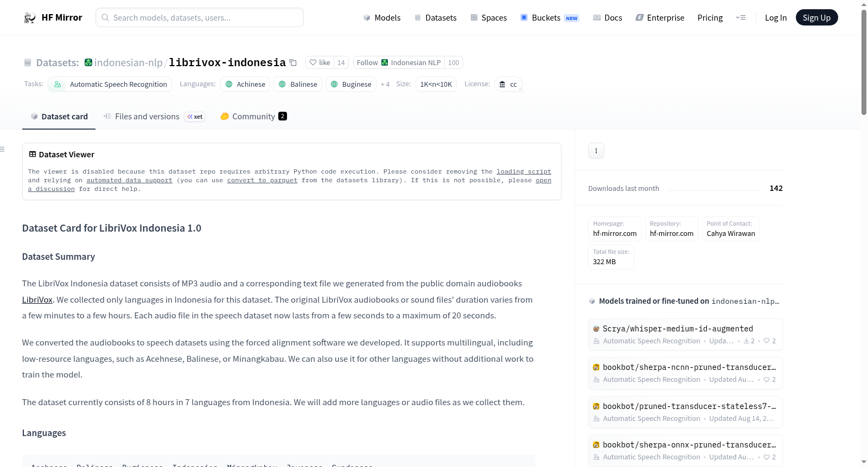Open the Pricing page
Screen dimensions: 868x467
[710, 17]
